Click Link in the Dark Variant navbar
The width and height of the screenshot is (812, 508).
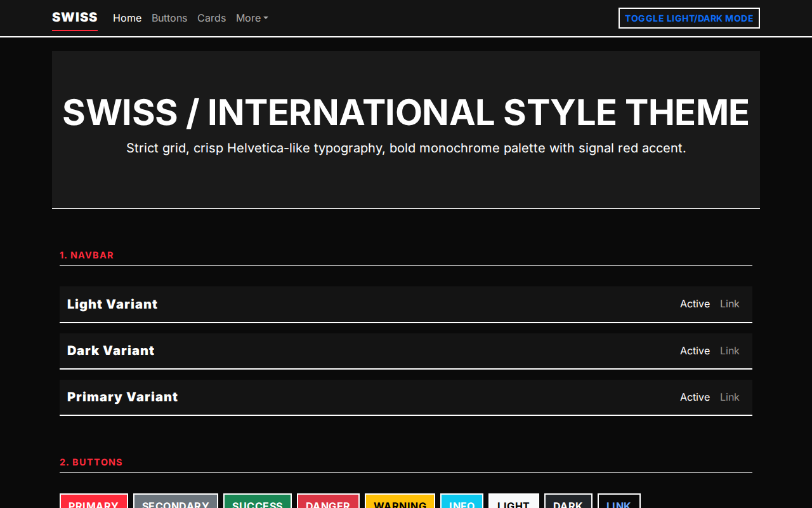point(730,351)
